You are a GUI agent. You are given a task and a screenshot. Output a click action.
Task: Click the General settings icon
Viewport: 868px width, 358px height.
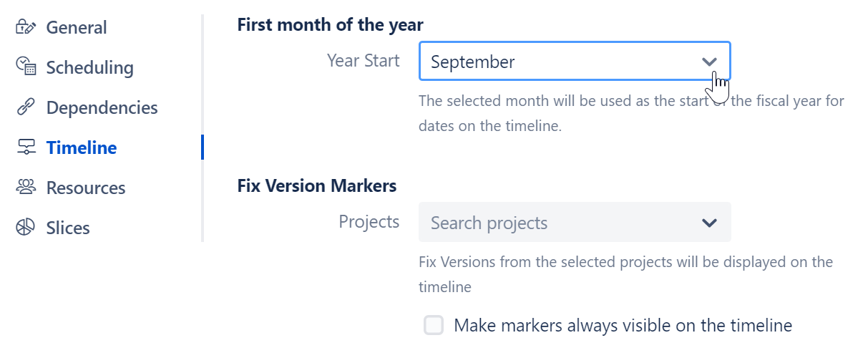pos(26,28)
